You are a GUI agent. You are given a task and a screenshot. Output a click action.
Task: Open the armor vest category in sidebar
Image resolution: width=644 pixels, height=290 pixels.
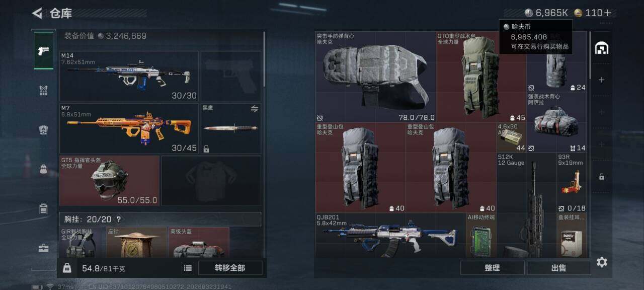click(44, 91)
